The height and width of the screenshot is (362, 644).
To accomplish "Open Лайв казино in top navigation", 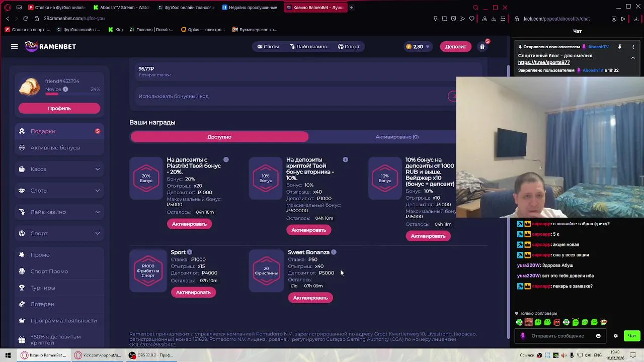I will (308, 47).
